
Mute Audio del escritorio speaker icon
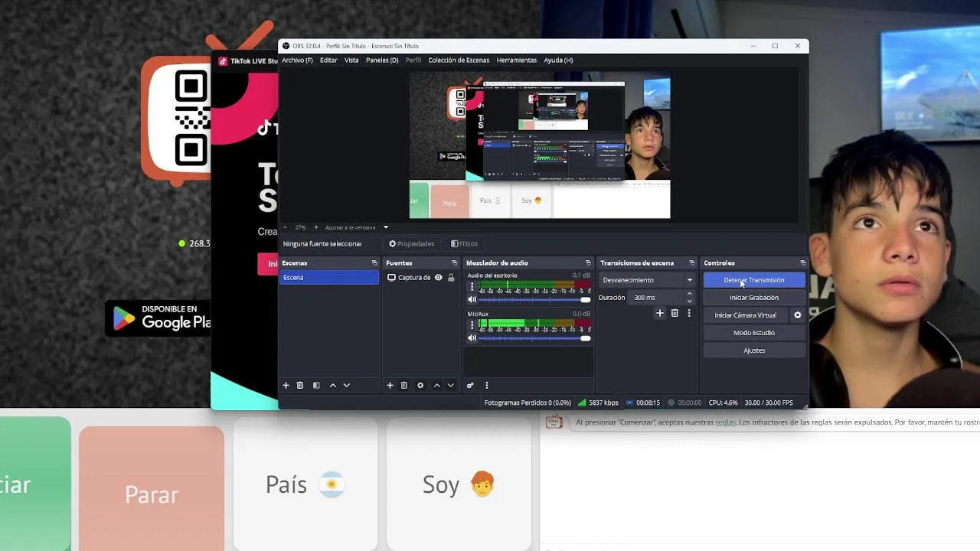pos(472,300)
